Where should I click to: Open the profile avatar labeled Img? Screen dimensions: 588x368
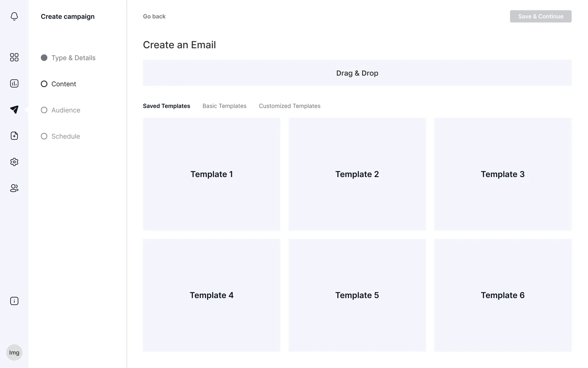click(x=14, y=352)
